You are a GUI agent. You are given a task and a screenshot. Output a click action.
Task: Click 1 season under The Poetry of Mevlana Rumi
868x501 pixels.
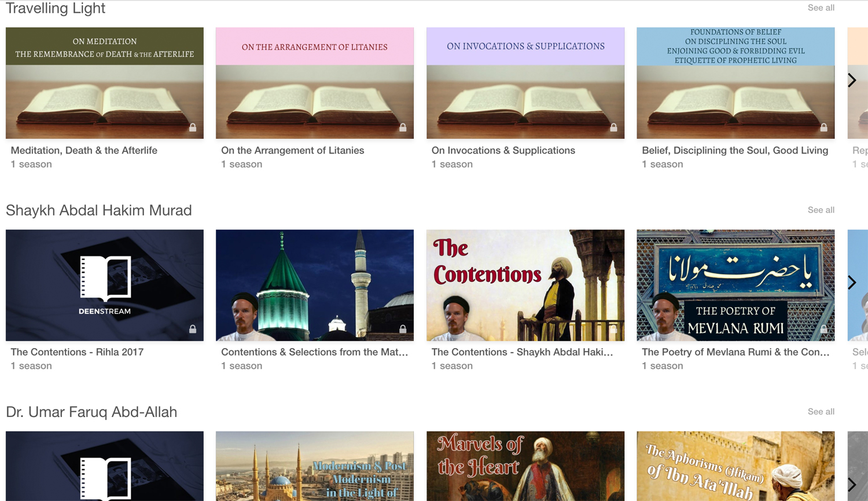(x=663, y=365)
